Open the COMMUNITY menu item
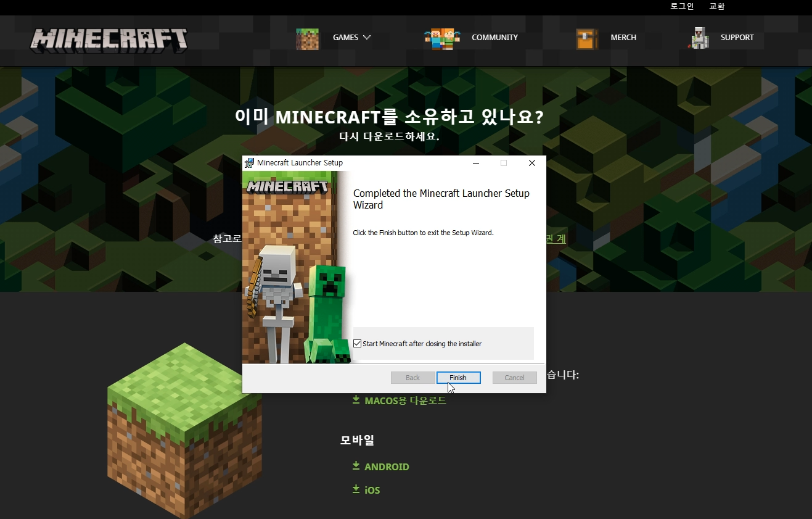This screenshot has height=519, width=812. coord(494,38)
